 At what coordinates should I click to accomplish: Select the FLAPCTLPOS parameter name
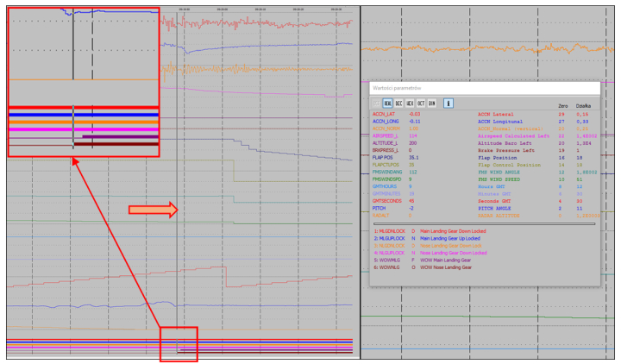coord(386,165)
